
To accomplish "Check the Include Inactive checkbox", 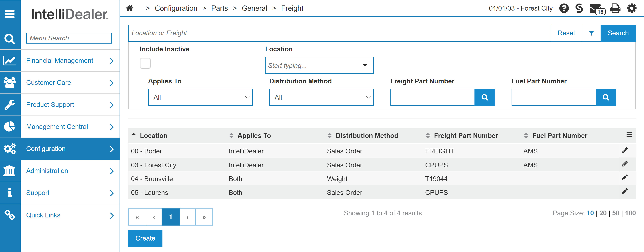I will click(x=145, y=63).
